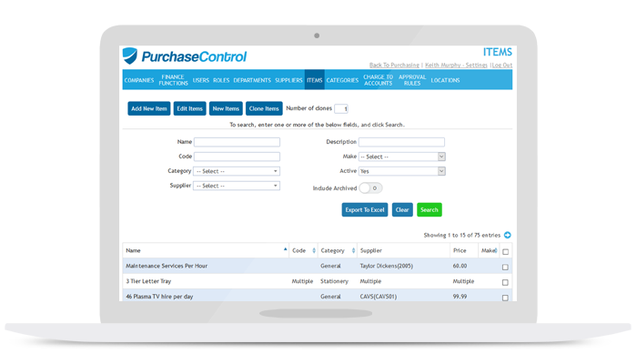Click 'Showing 1 to 15 of 75 entries' text
This screenshot has width=637, height=364.
(462, 235)
